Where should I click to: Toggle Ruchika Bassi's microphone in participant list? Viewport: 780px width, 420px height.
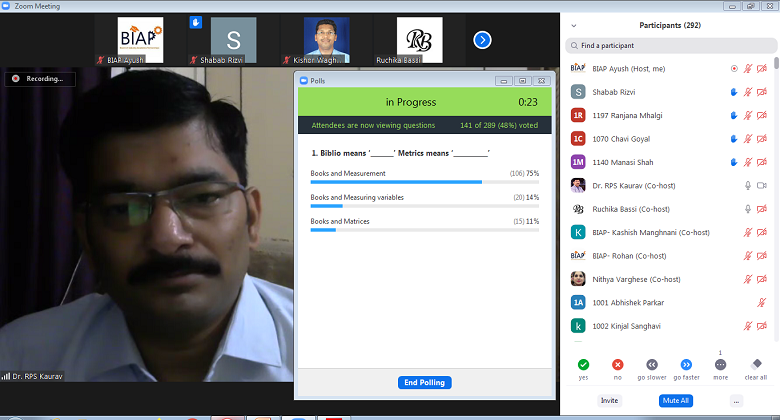point(747,209)
